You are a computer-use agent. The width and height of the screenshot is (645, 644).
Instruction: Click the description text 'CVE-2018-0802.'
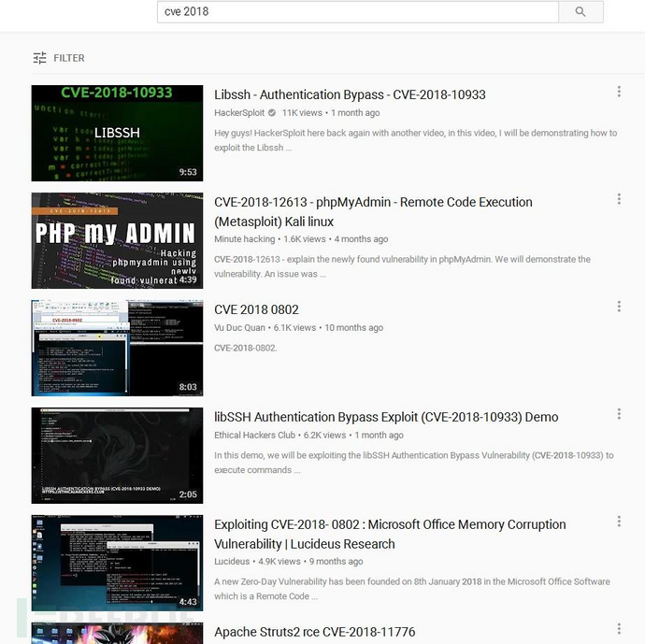[x=246, y=348]
